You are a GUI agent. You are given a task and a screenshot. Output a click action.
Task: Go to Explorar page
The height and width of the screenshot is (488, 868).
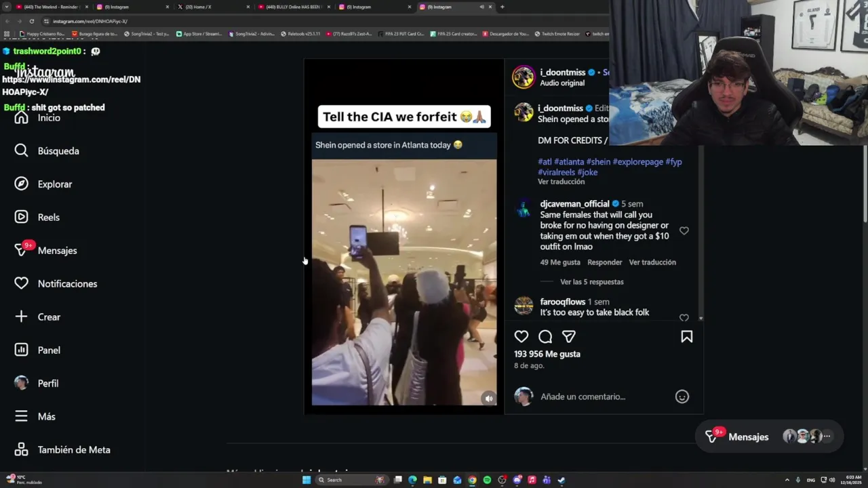point(43,184)
